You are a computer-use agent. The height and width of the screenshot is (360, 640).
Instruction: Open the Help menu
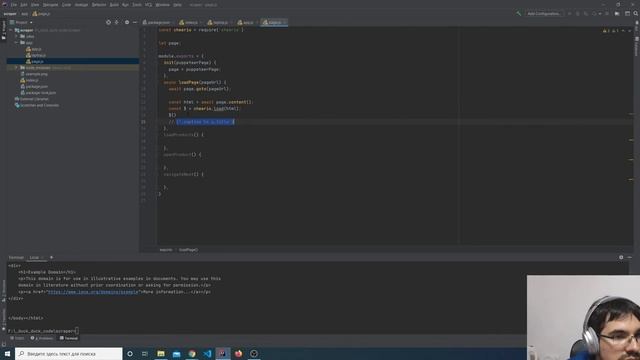(x=177, y=5)
